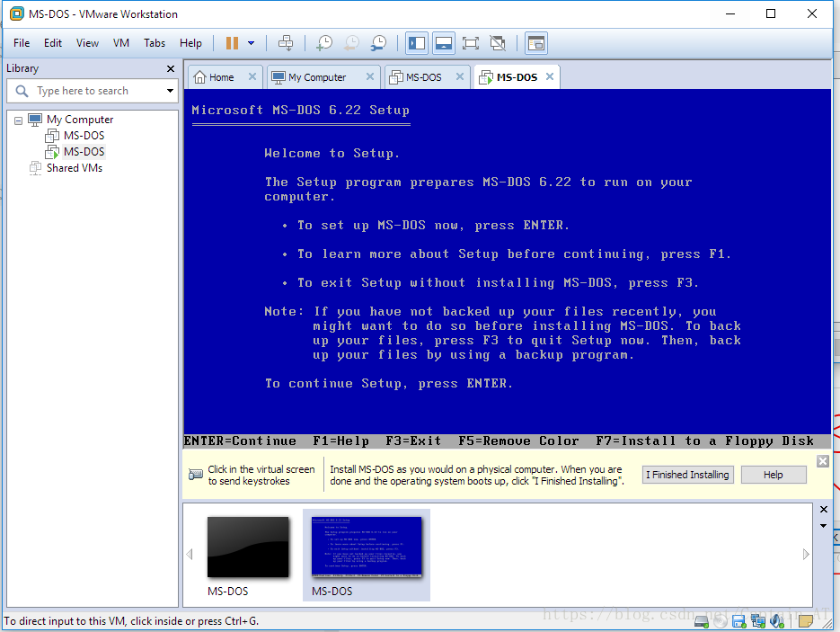Click network adapter status icon
The width and height of the screenshot is (840, 632).
pos(758,621)
